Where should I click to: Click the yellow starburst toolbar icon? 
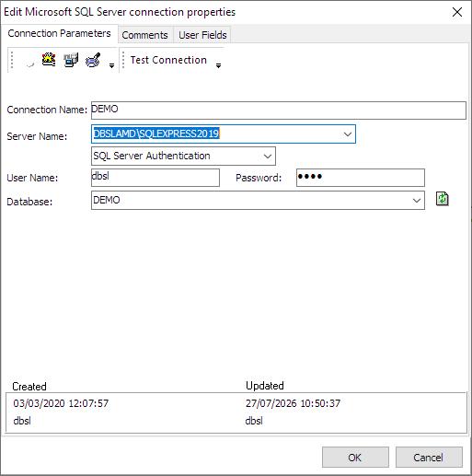pyautogui.click(x=49, y=60)
